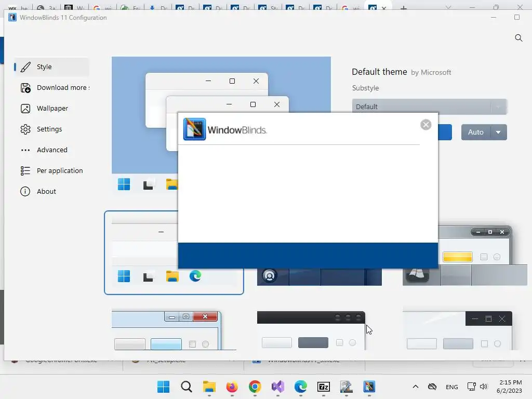Open 7-Zip from the taskbar
Screen dimensions: 532x399
[x=323, y=387]
